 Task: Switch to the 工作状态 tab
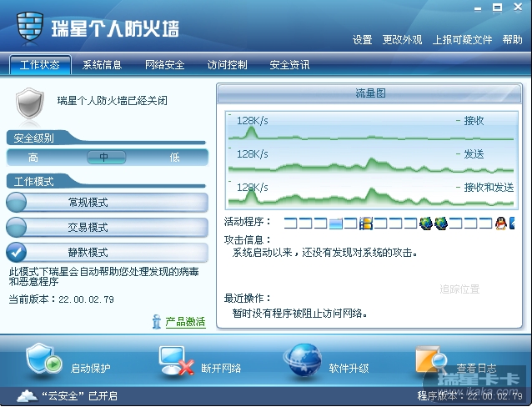click(x=40, y=64)
